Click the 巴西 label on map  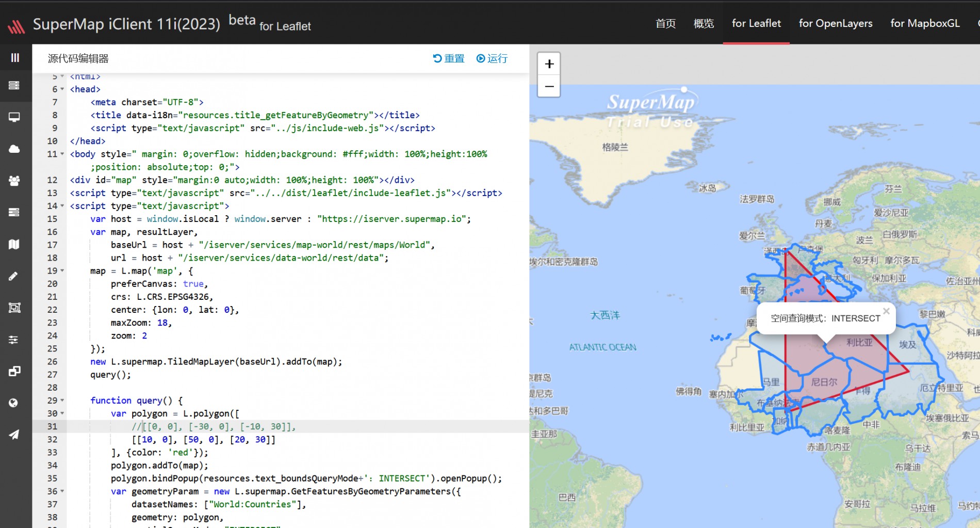click(x=567, y=498)
